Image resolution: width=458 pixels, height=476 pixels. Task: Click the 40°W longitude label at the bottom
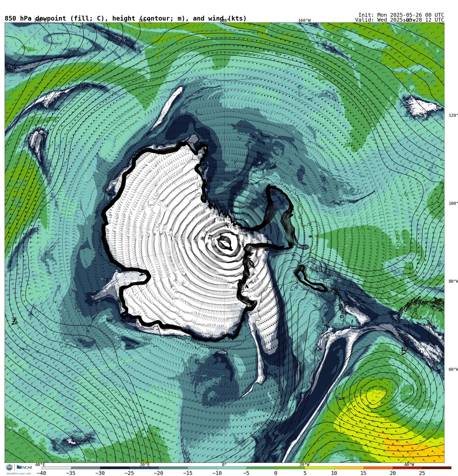(409, 465)
